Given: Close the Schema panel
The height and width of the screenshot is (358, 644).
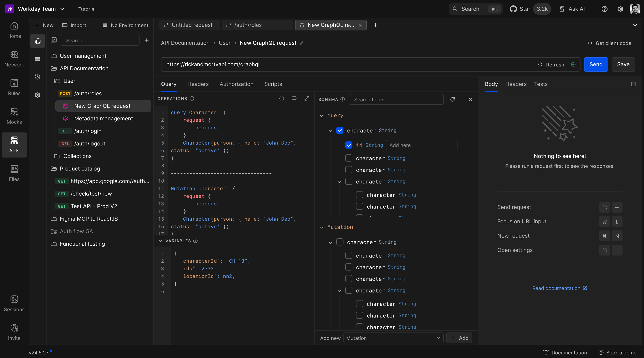Looking at the screenshot, I should tap(470, 99).
